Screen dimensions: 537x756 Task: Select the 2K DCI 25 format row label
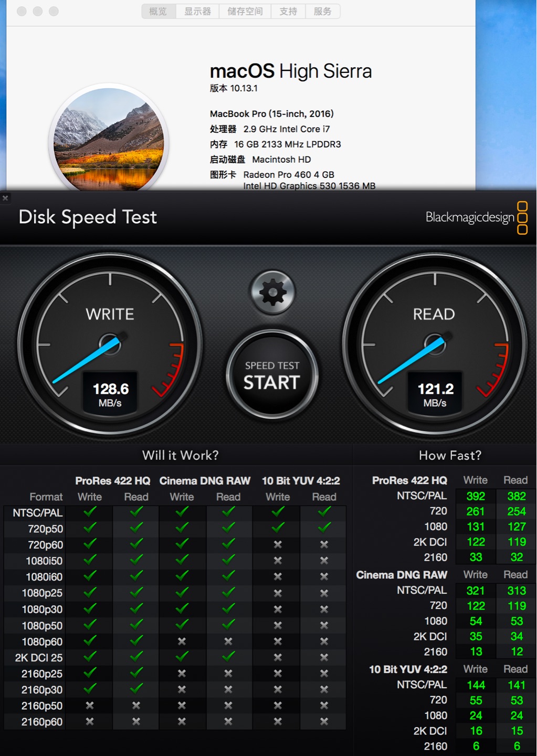39,658
